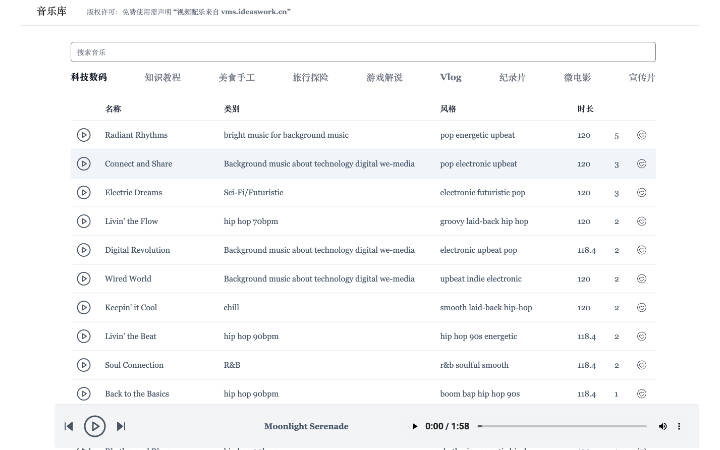This screenshot has height=450, width=720.
Task: Click the audio progress seek bar
Action: 564,426
